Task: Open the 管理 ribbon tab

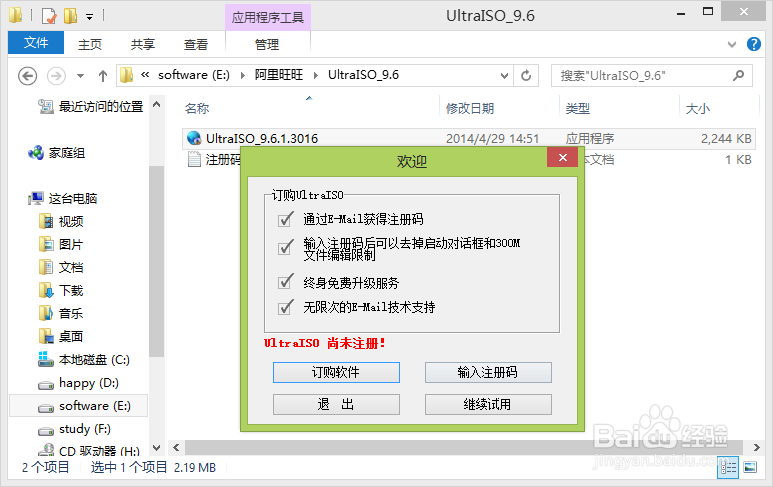Action: (x=267, y=44)
